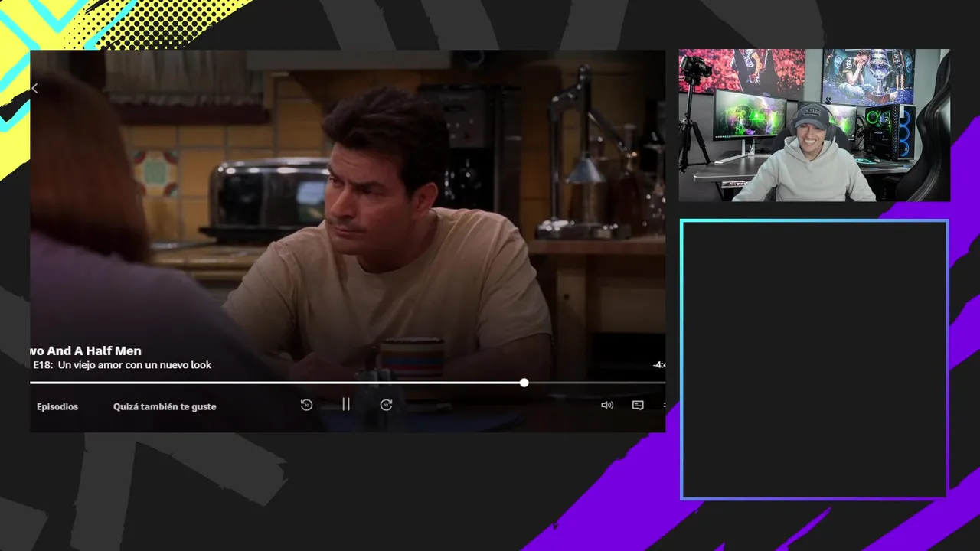Skip forward 10 seconds
Screen dimensions: 980x551
pyautogui.click(x=387, y=405)
